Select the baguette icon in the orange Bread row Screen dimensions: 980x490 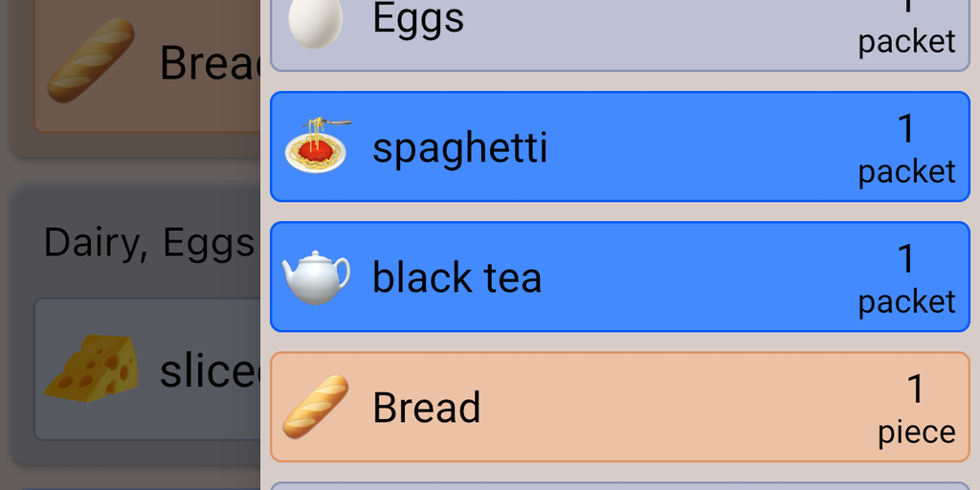[x=316, y=407]
